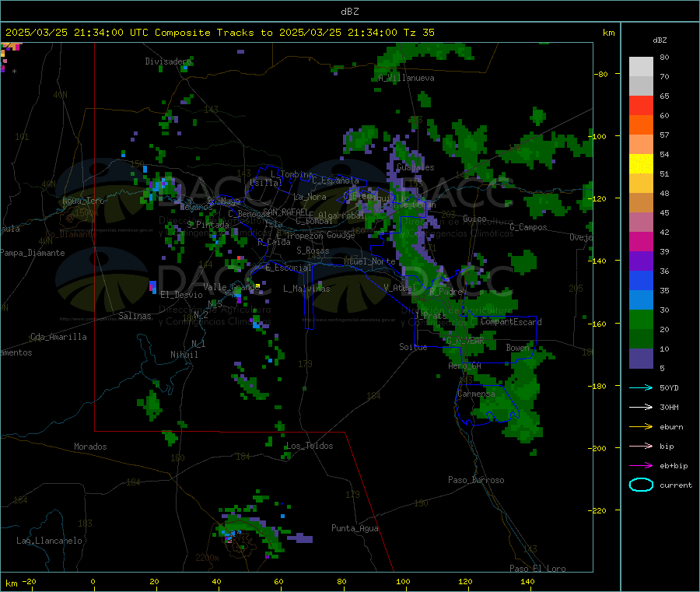Click the yellow eburn arrow in legend
Viewport: 700px width, 592px height.
pyautogui.click(x=641, y=426)
